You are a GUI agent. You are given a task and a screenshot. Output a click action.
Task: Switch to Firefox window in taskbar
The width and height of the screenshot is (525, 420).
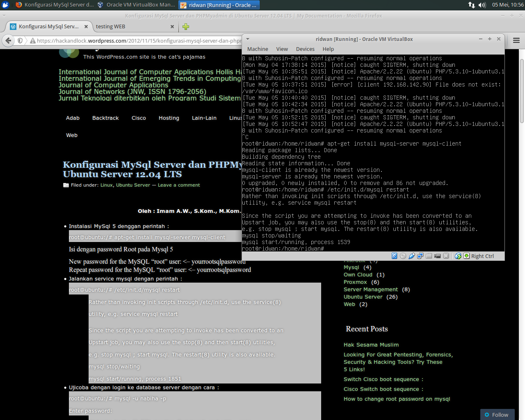click(55, 5)
